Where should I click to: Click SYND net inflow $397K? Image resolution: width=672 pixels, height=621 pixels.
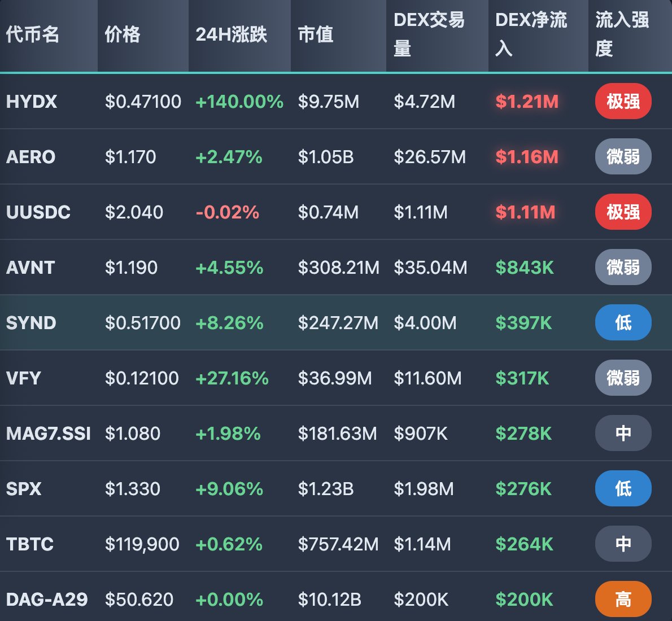pos(523,323)
